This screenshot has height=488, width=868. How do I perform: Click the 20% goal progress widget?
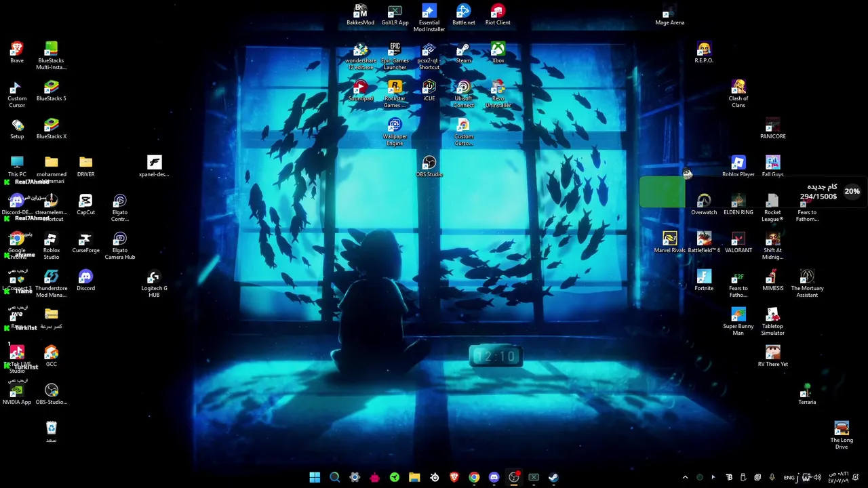coord(753,192)
